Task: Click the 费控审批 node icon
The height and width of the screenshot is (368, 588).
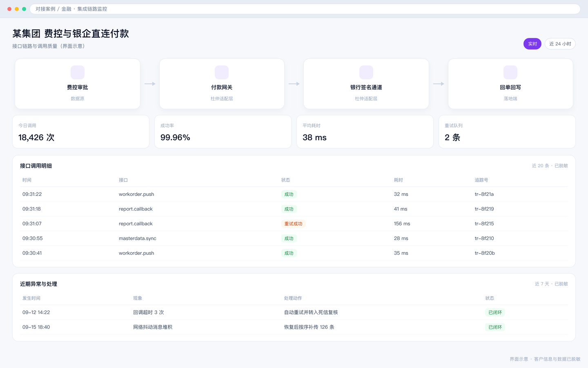Action: (x=78, y=72)
